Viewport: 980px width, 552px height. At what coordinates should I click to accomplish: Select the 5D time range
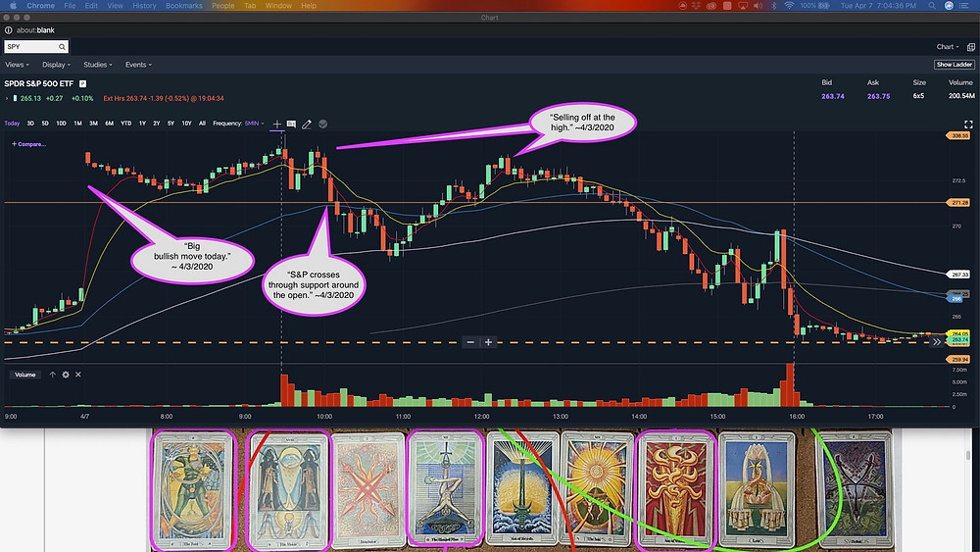[x=45, y=124]
